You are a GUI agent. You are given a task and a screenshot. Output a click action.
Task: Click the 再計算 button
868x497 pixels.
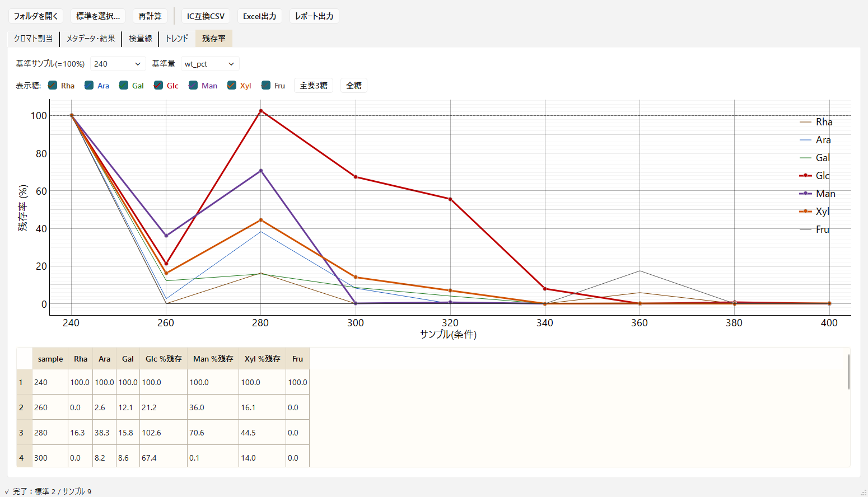(150, 16)
